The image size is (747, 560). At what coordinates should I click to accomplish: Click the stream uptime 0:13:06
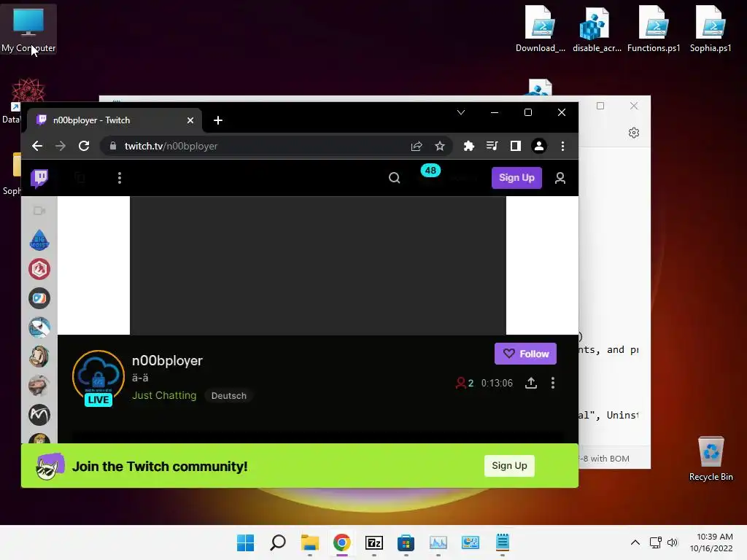pos(497,384)
